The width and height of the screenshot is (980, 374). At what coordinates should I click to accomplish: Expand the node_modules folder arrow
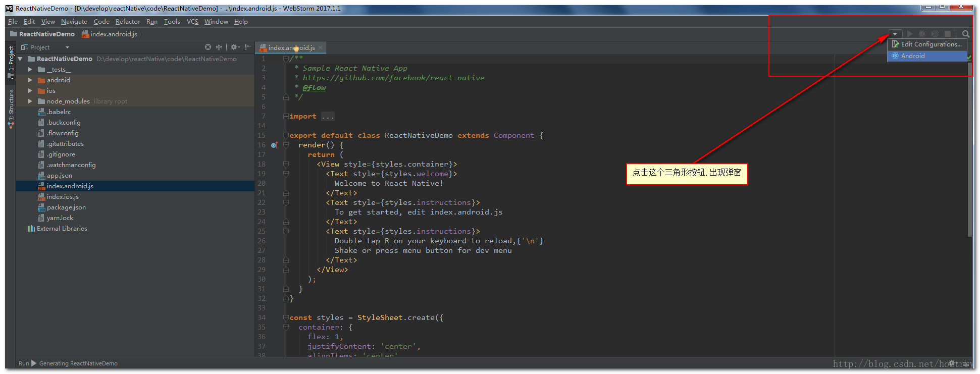pyautogui.click(x=30, y=101)
